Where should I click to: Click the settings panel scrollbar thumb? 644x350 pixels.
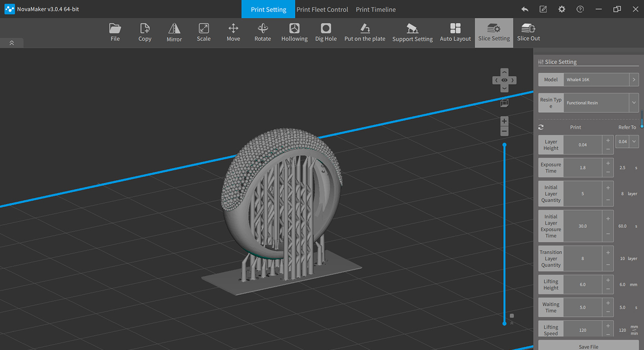[x=642, y=119]
